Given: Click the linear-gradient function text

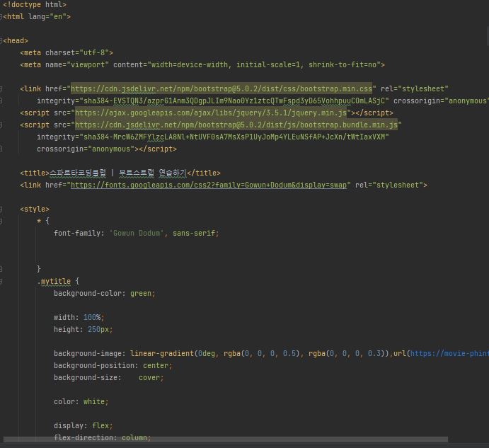Looking at the screenshot, I should click(x=162, y=353).
